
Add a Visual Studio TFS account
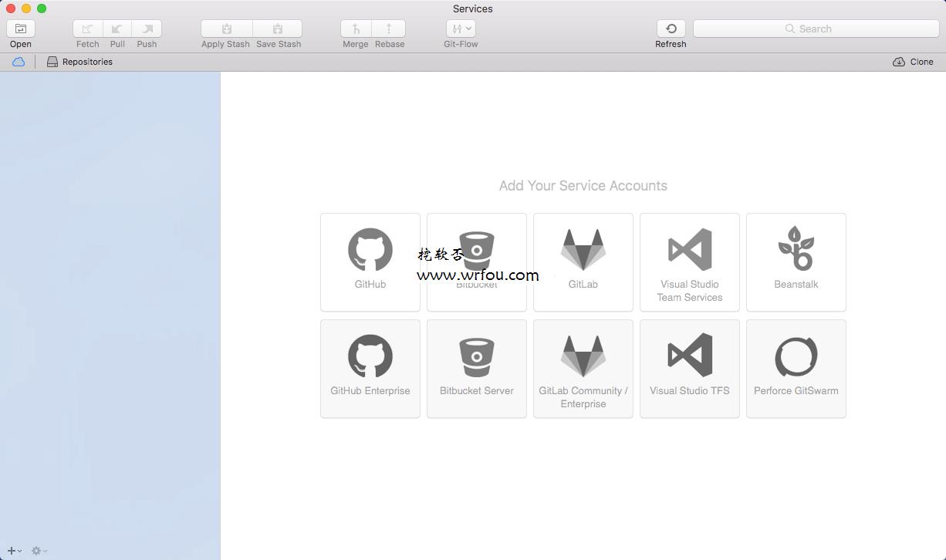(690, 369)
